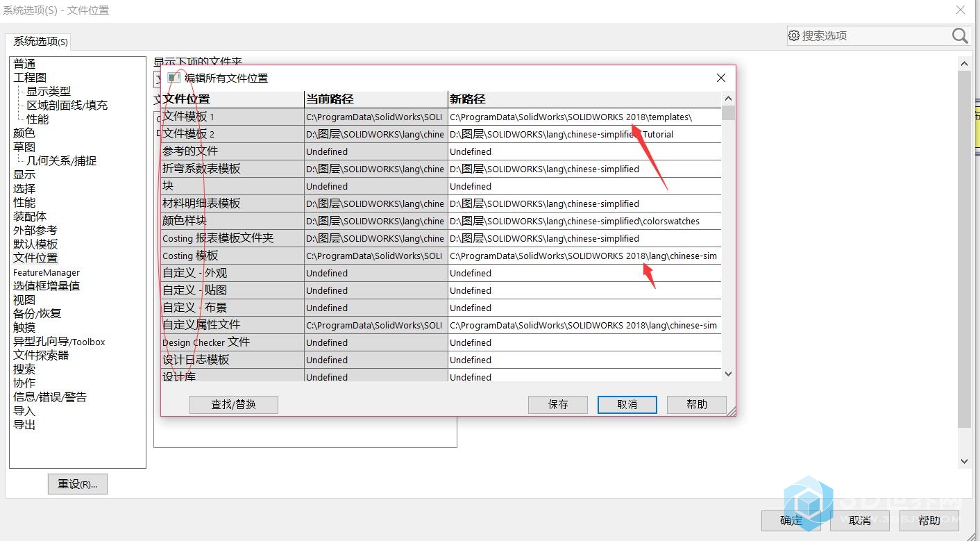Edit the new path for 自定义属性文件
980x541 pixels.
[x=584, y=325]
